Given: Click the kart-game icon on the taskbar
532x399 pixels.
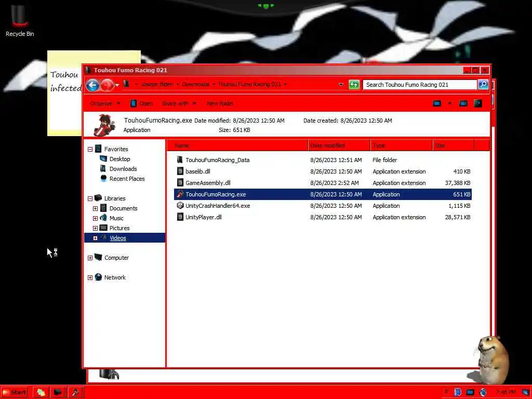Looking at the screenshot, I should pyautogui.click(x=75, y=393).
